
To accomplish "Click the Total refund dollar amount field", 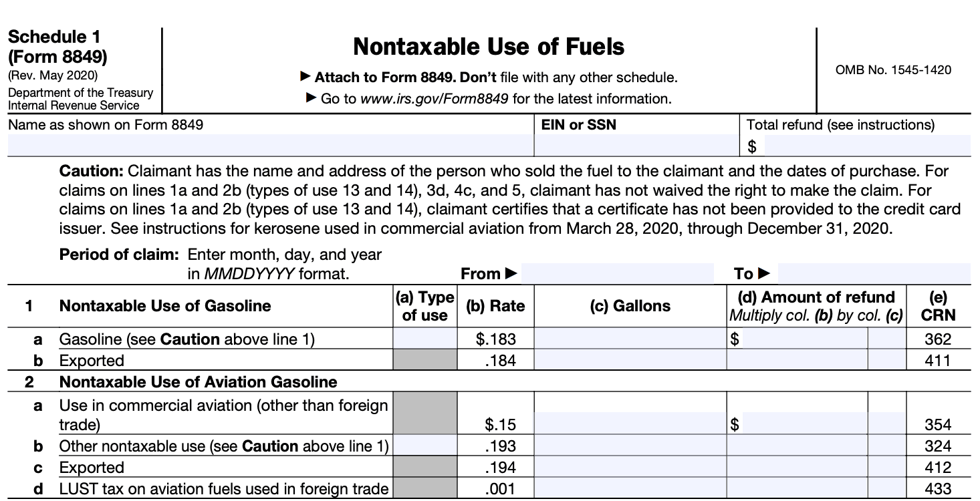I will pyautogui.click(x=866, y=145).
